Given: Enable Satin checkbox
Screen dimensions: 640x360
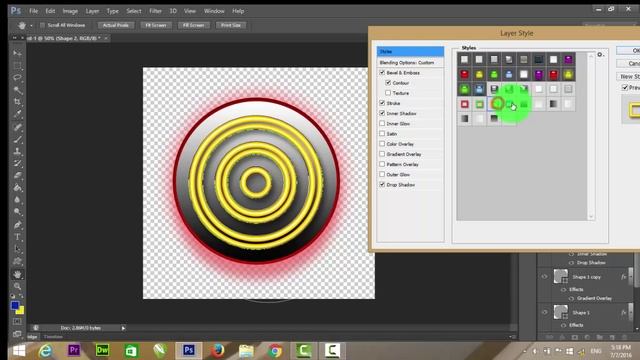Looking at the screenshot, I should click(x=382, y=133).
